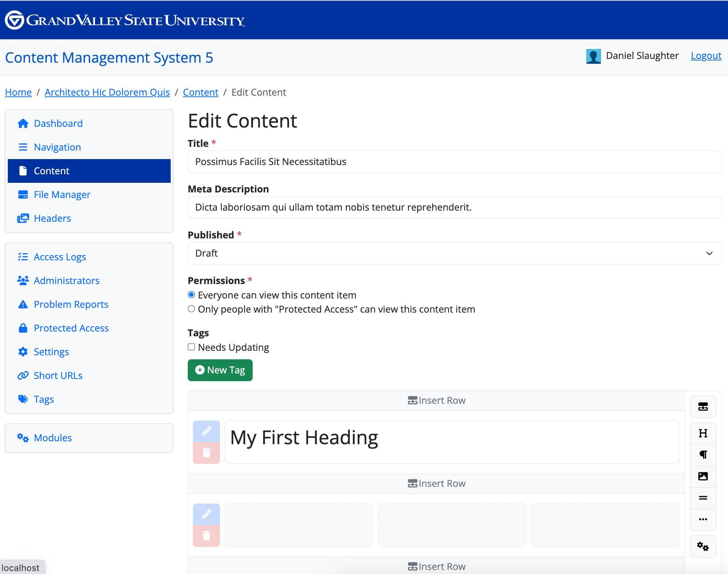Insert an Image block
The width and height of the screenshot is (728, 574).
point(704,476)
